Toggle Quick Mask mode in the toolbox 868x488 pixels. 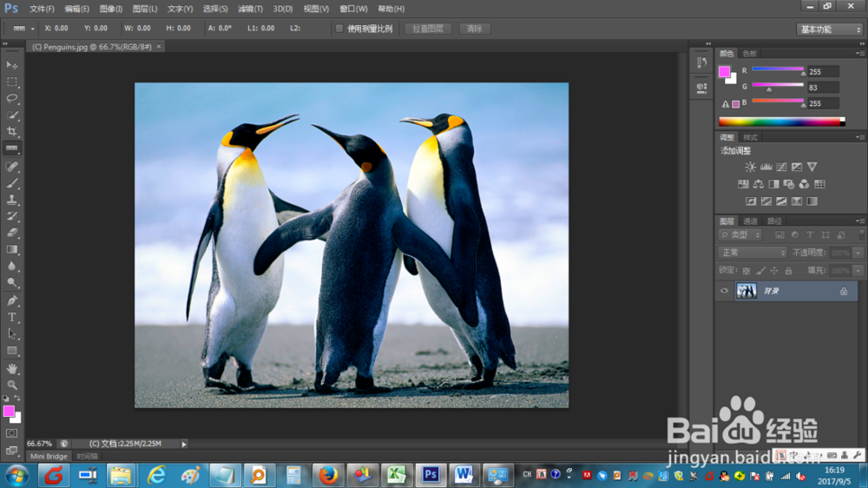(12, 432)
